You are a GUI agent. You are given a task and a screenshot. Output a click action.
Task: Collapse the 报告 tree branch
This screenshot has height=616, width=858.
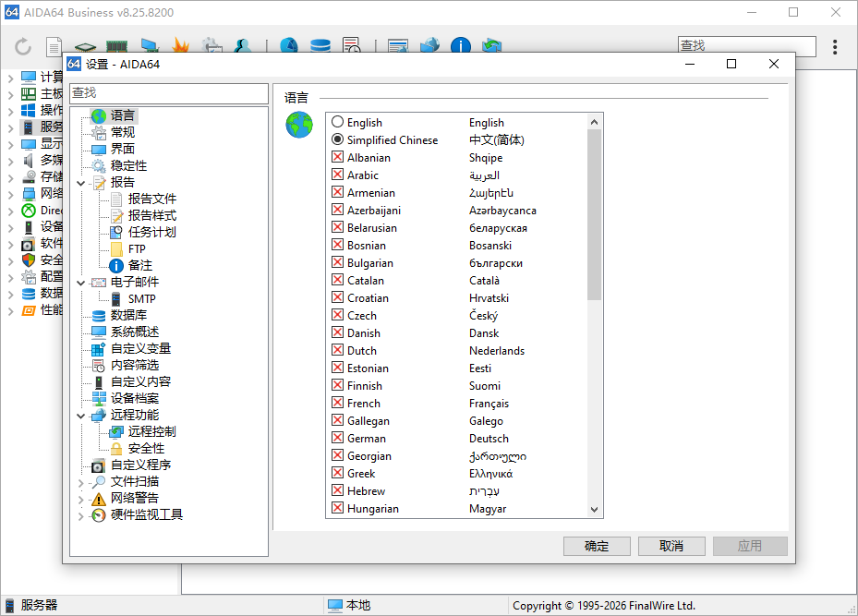81,182
